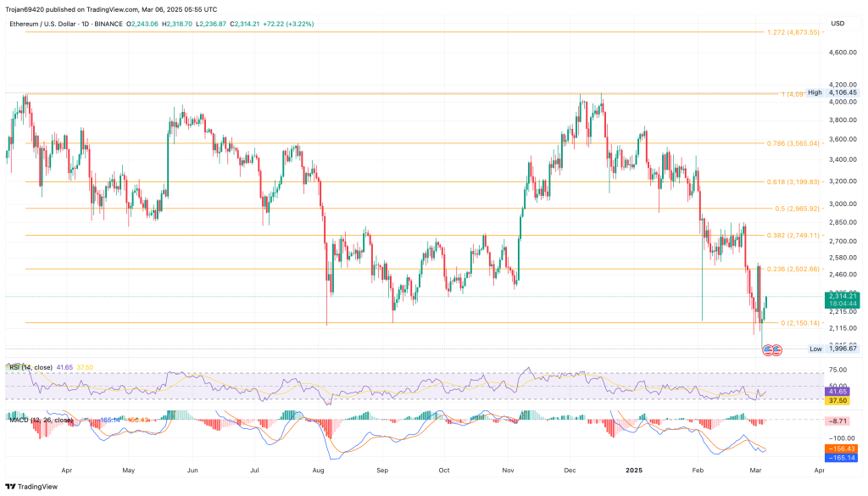The image size is (868, 496).
Task: Click the 3,400.00 price axis label
Action: [x=843, y=160]
